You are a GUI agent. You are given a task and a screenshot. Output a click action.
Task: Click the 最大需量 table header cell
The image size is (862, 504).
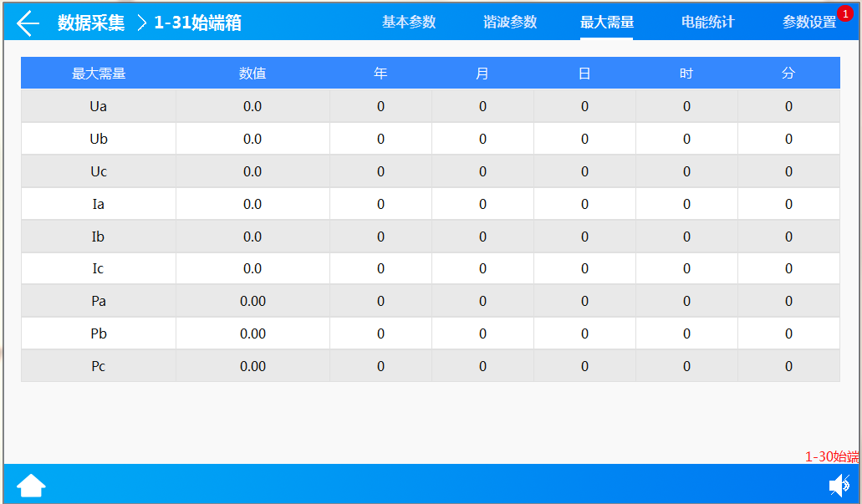tap(98, 73)
